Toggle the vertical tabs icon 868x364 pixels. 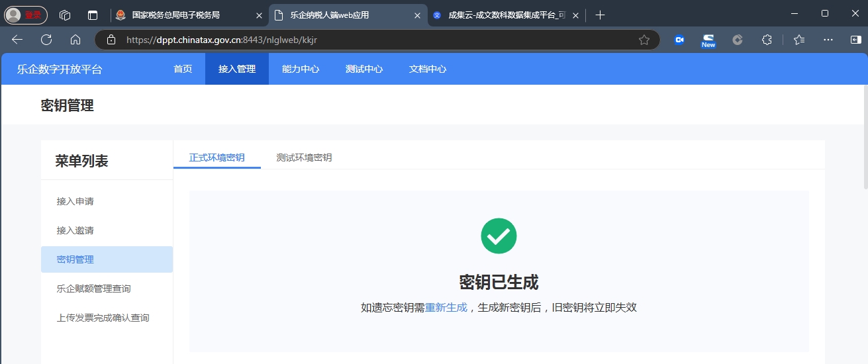pos(93,15)
